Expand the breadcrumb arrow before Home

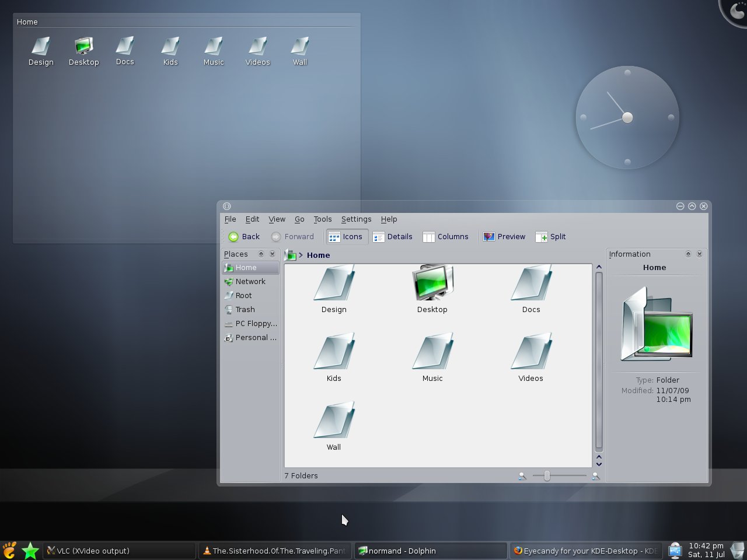click(x=301, y=255)
